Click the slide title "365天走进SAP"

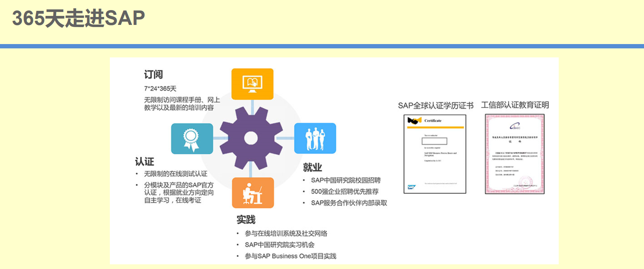78,18
